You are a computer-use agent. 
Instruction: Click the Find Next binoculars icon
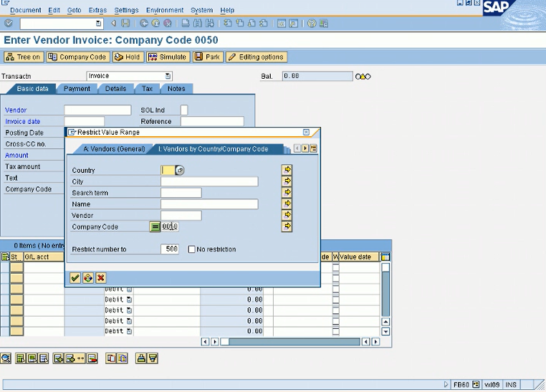pos(210,24)
